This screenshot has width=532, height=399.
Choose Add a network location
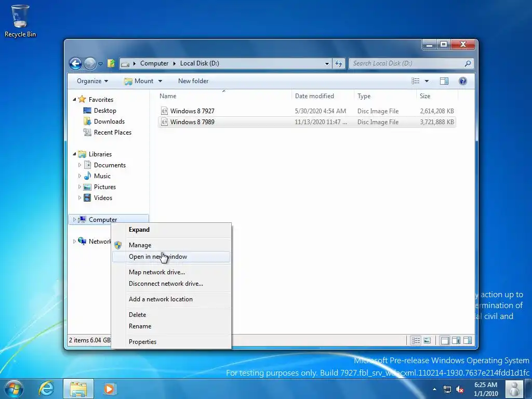tap(171, 299)
